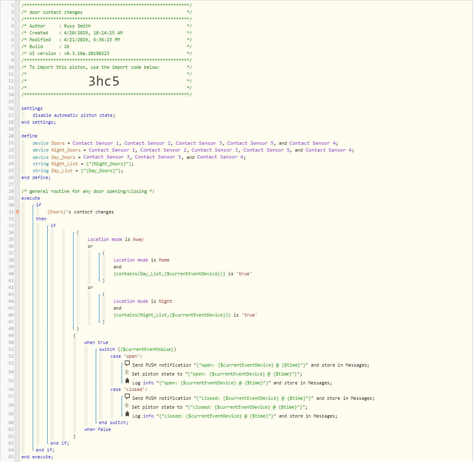The height and width of the screenshot is (462, 476).
Task: Click the nested 'if' keyword on line 33
Action: [x=53, y=226]
